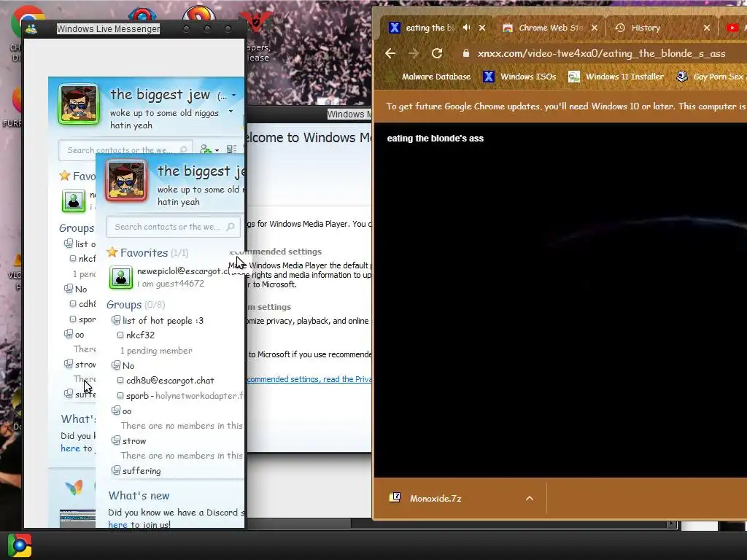This screenshot has width=747, height=560.
Task: Click back Messenger window profile avatar
Action: [x=79, y=104]
